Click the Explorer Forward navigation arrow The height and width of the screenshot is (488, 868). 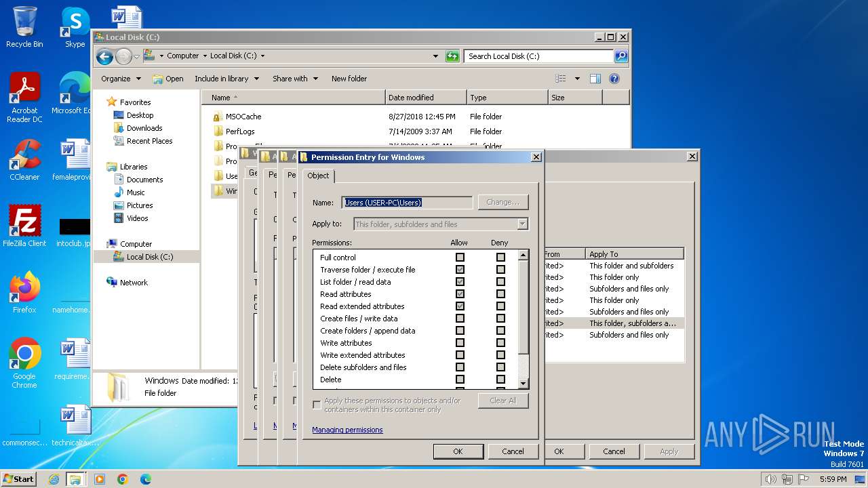click(123, 56)
